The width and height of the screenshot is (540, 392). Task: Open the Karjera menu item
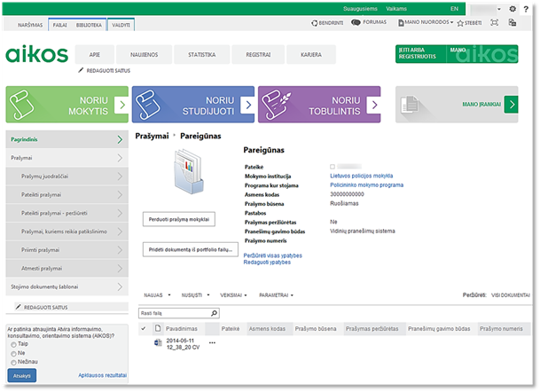(x=311, y=54)
